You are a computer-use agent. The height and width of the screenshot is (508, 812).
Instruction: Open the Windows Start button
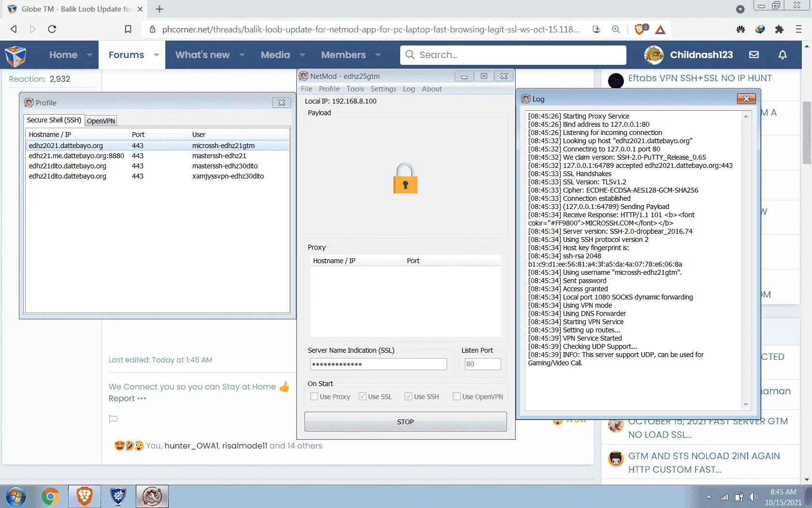16,497
